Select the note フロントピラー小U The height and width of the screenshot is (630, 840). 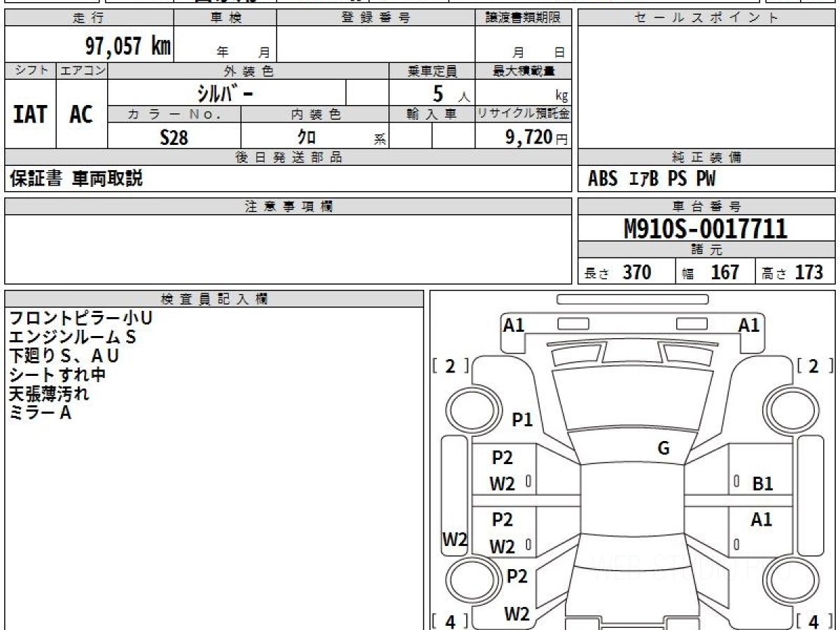(80, 318)
